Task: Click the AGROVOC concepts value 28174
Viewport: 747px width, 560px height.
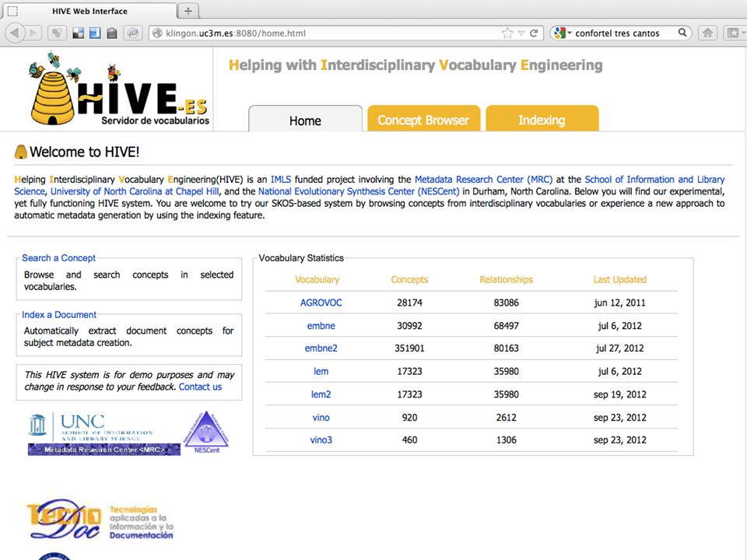Action: [x=409, y=303]
